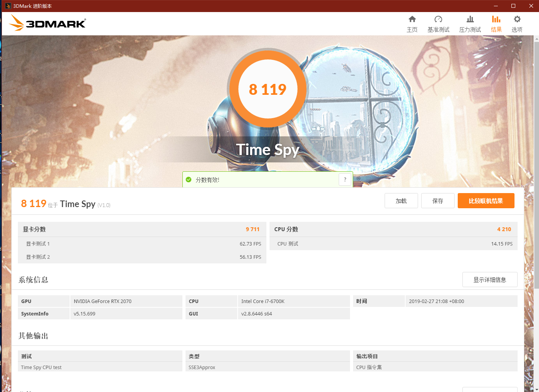Image resolution: width=539 pixels, height=392 pixels.
Task: Close the 3DMark window
Action: tap(531, 6)
